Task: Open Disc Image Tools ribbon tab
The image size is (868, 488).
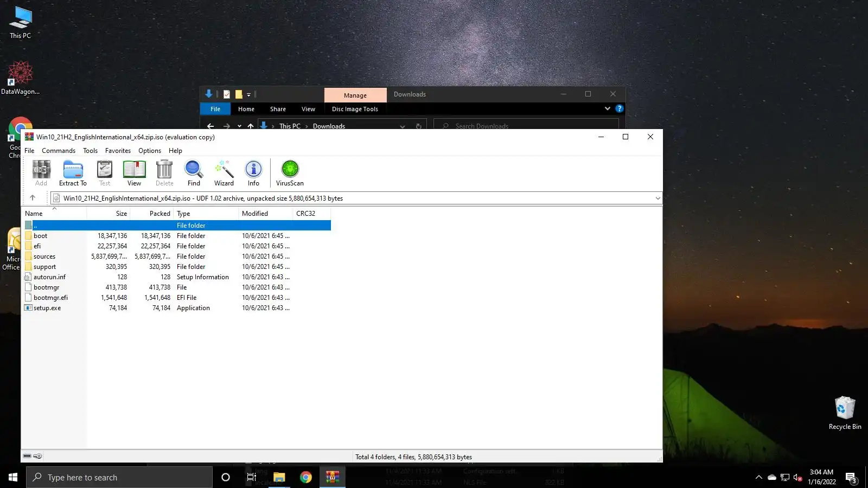Action: coord(355,109)
